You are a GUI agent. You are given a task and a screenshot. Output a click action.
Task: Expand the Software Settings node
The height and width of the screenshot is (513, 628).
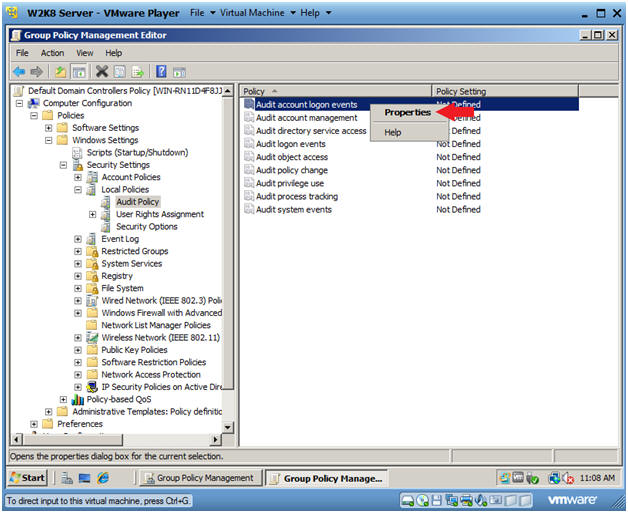pyautogui.click(x=48, y=128)
